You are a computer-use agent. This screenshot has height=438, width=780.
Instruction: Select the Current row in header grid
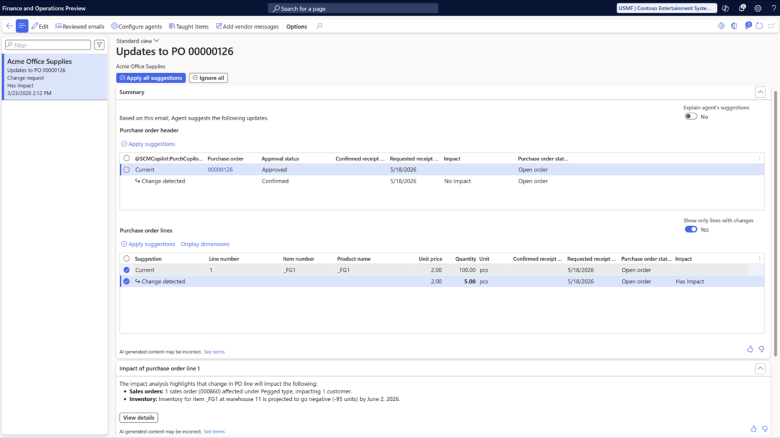(126, 170)
